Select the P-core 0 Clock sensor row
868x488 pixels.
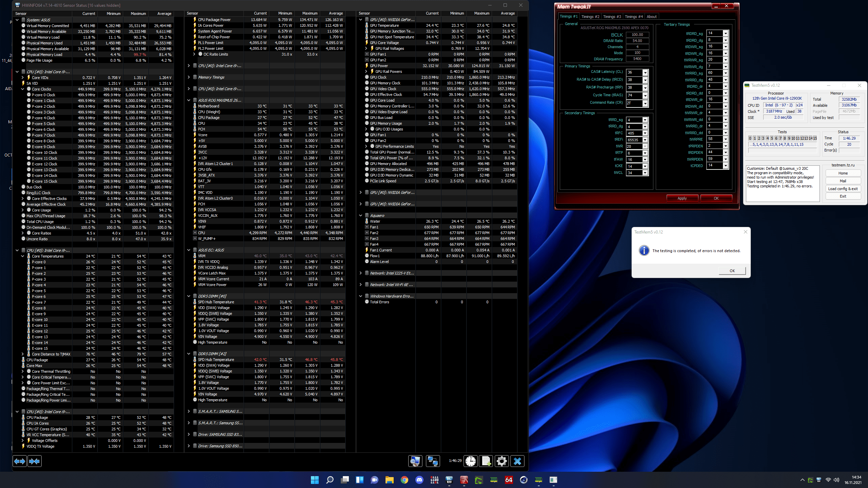tap(93, 95)
